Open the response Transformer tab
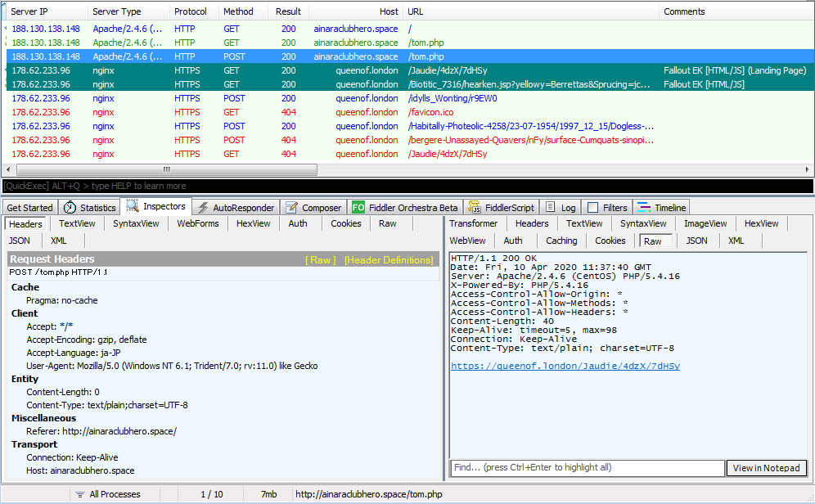 (x=474, y=223)
